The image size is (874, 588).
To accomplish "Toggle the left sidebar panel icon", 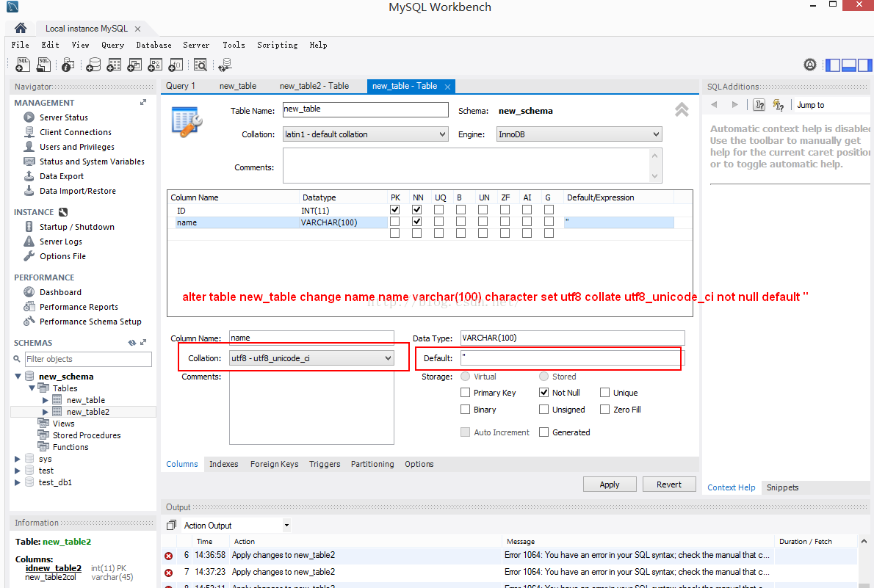I will tap(833, 65).
